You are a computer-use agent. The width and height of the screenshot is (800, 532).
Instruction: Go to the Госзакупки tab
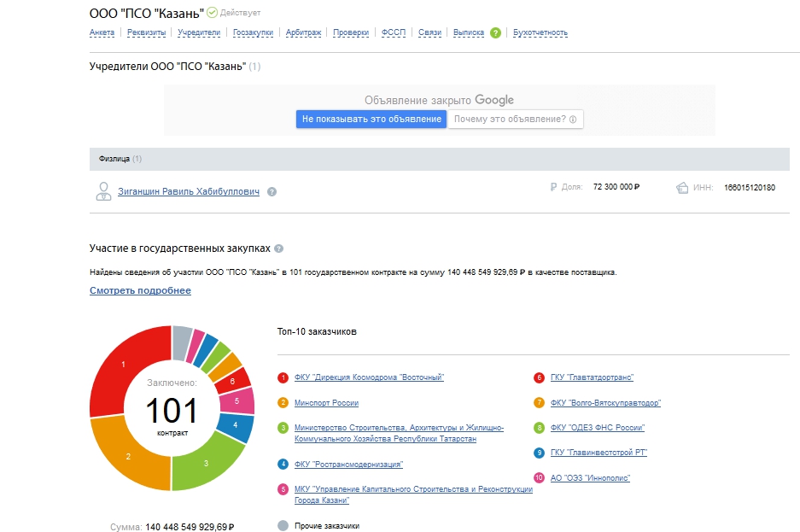click(x=253, y=32)
